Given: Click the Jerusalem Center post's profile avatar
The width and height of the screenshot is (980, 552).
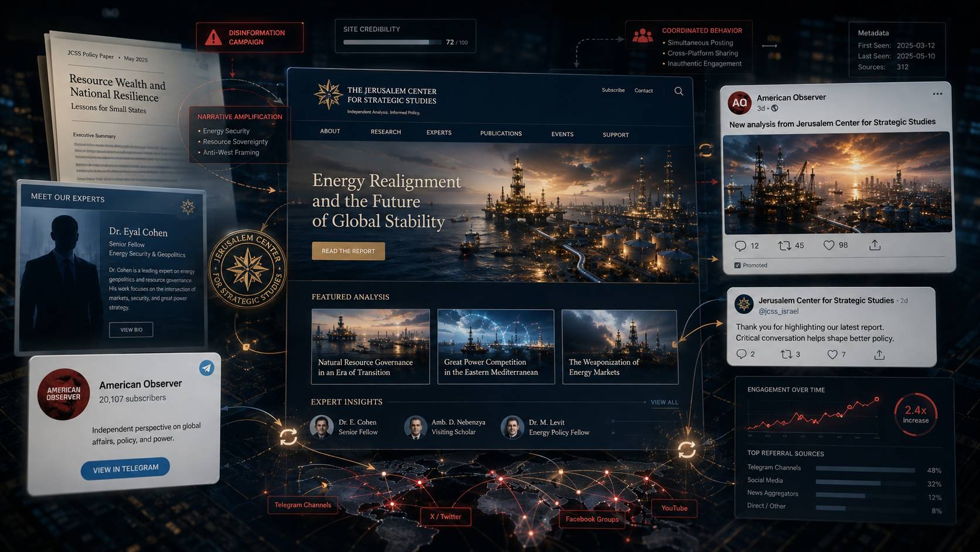Looking at the screenshot, I should 744,304.
